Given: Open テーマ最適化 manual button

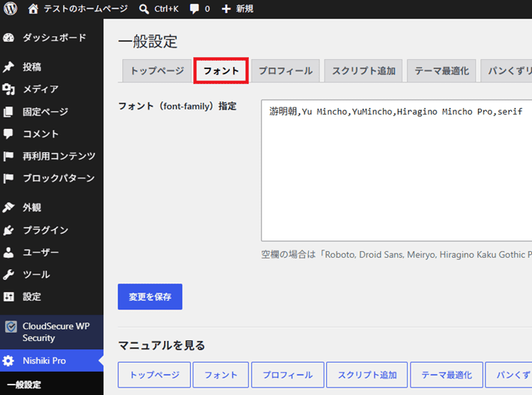Looking at the screenshot, I should [447, 375].
